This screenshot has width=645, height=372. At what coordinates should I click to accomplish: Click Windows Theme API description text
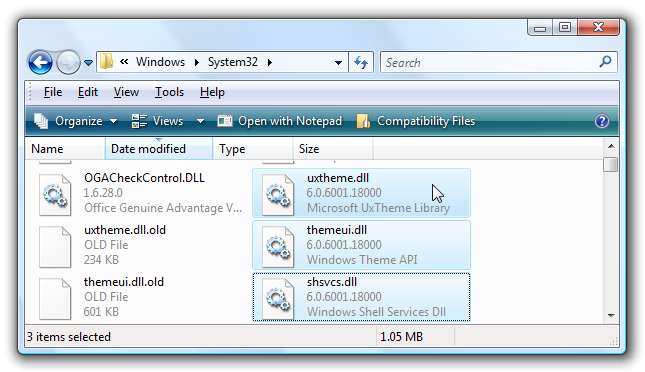(x=362, y=260)
